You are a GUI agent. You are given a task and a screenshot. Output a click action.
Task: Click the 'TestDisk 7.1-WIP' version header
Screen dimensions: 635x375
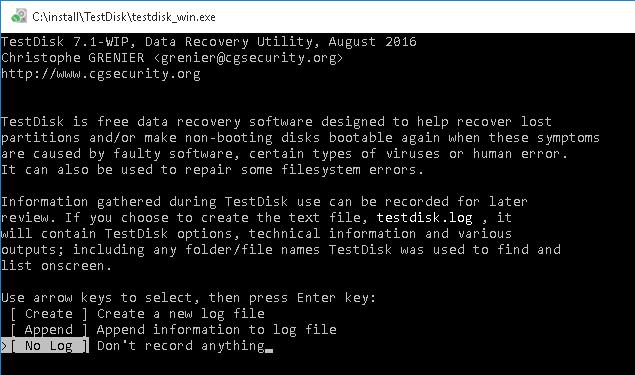pyautogui.click(x=65, y=42)
